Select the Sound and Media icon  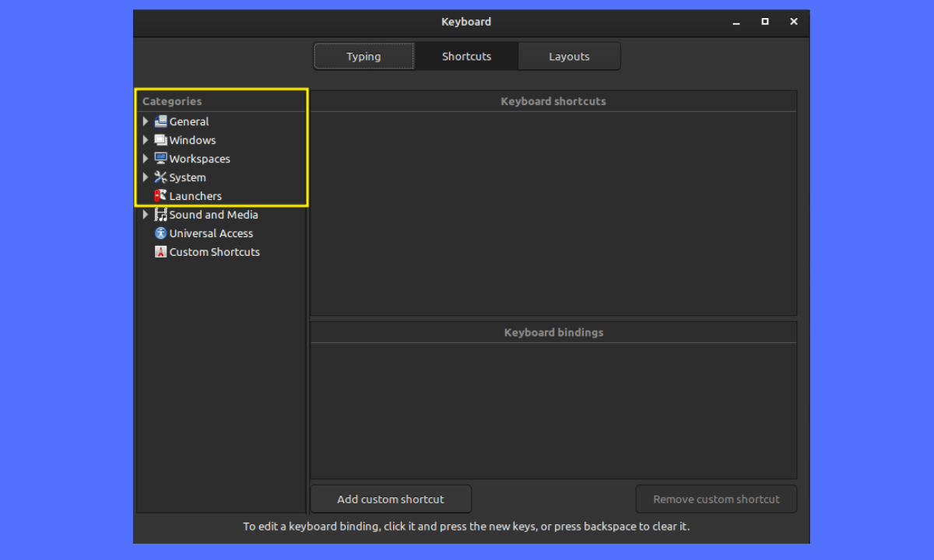pyautogui.click(x=160, y=215)
